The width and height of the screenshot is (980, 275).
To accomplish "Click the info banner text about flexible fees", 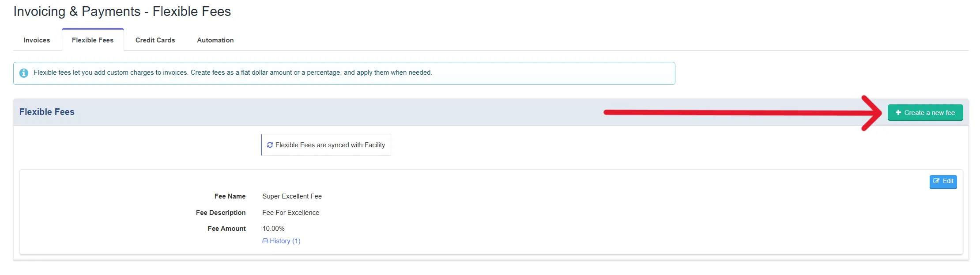I will point(233,73).
